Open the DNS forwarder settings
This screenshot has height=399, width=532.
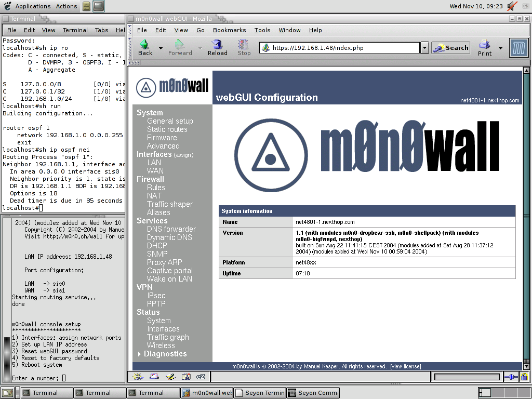171,229
